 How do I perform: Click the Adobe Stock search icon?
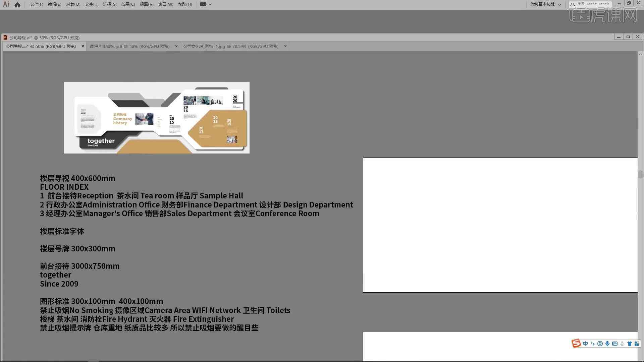[x=573, y=4]
